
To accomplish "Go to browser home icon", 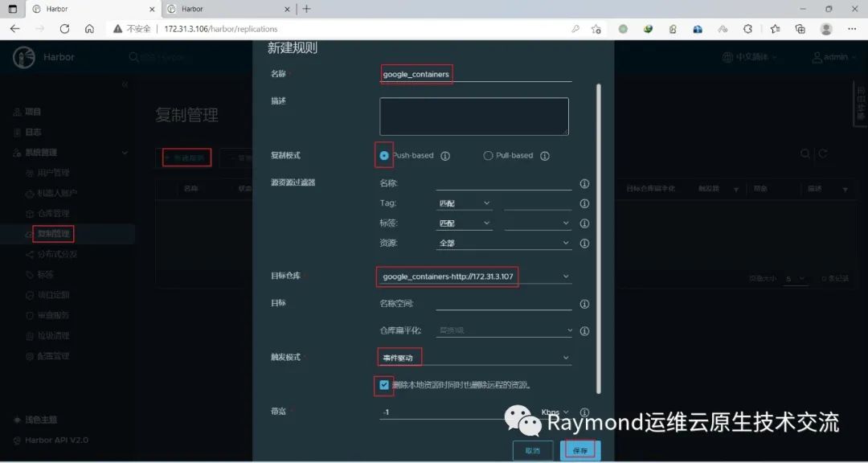I will click(x=89, y=29).
